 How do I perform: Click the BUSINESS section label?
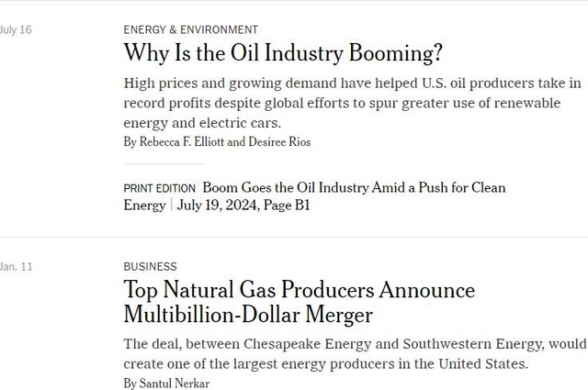[x=150, y=266]
